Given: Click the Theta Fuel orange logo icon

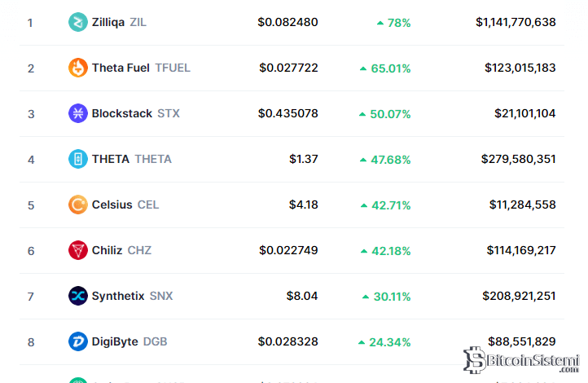Looking at the screenshot, I should point(77,68).
